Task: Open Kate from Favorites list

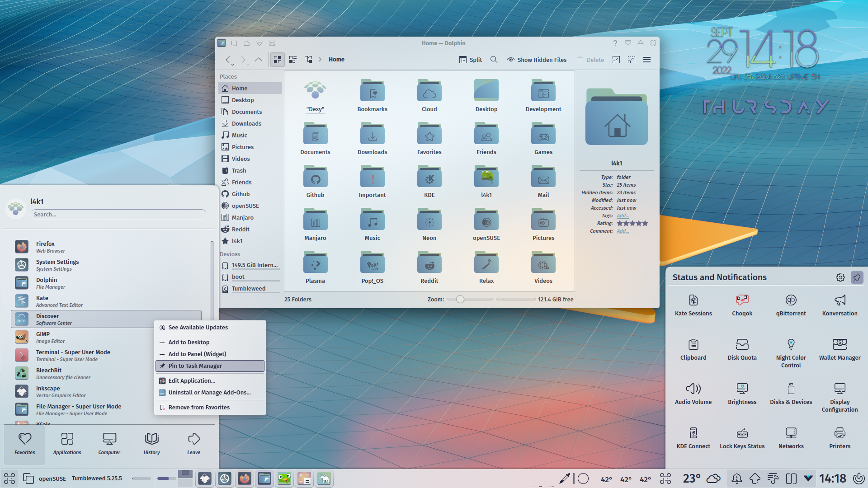Action: point(106,301)
